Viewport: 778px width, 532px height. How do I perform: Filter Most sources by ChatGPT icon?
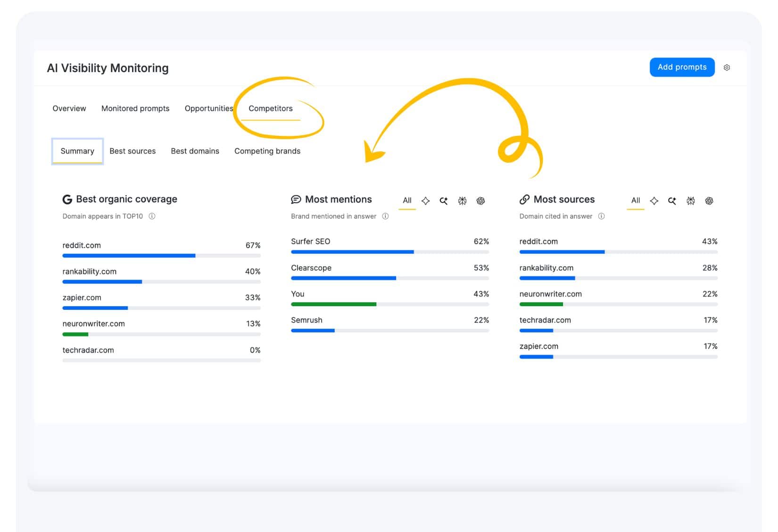pos(709,201)
